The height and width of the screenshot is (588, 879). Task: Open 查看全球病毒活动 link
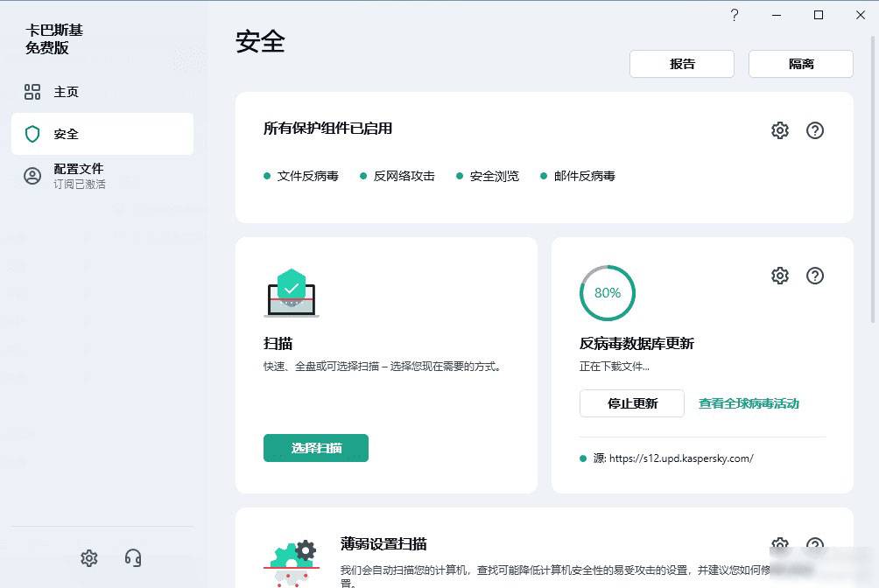click(749, 403)
